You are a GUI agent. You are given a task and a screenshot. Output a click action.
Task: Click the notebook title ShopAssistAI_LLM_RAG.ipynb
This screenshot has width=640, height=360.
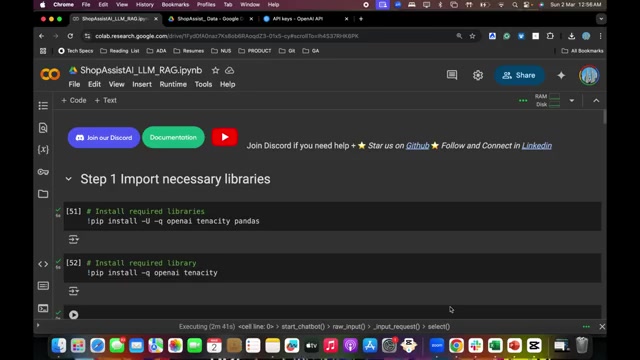tap(141, 70)
